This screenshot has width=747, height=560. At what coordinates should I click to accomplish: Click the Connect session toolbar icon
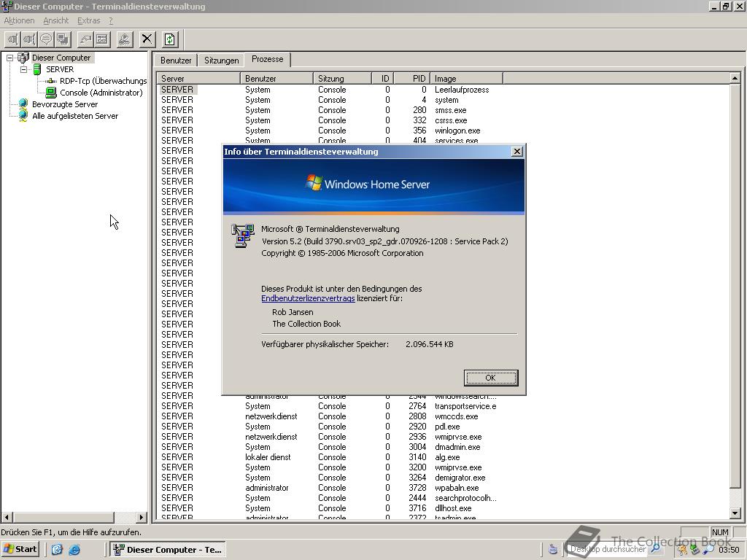coord(13,39)
